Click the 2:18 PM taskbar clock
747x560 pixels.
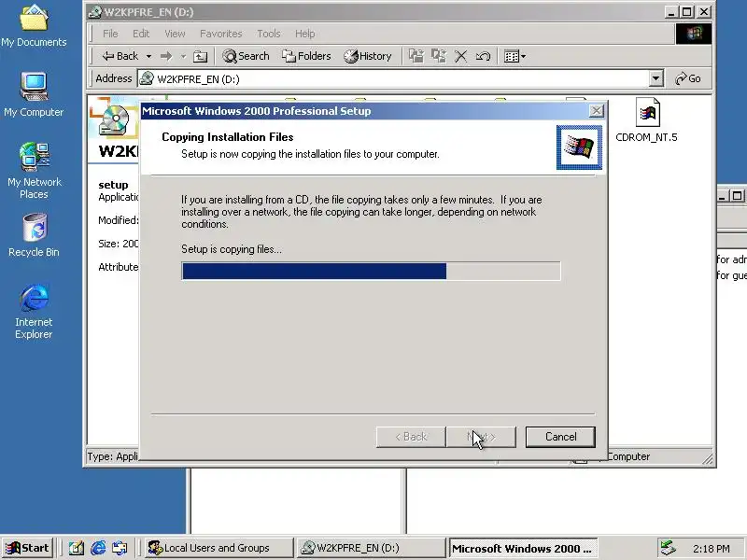[x=712, y=549]
